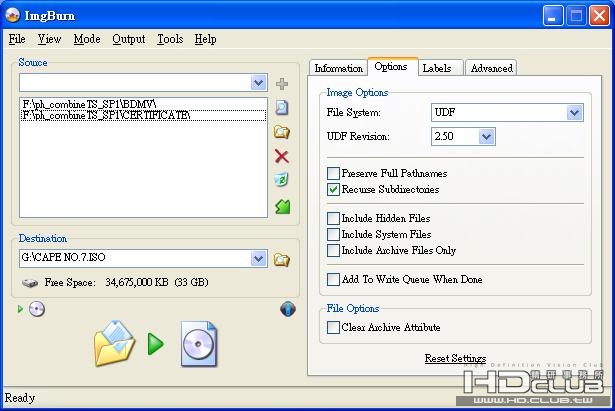Screen dimensions: 615x411
Task: Click the blue info calculate icon
Action: pyautogui.click(x=288, y=309)
